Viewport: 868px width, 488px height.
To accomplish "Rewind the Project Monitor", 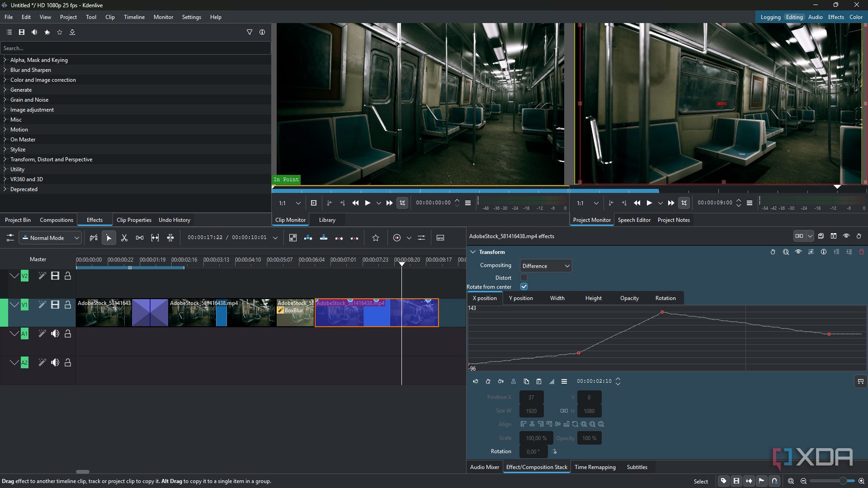I will (637, 203).
